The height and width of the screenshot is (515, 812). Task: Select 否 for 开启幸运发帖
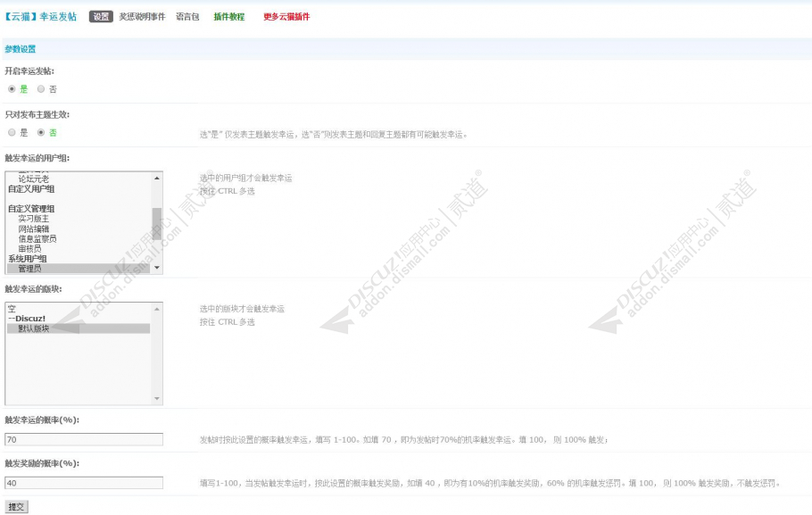click(x=41, y=89)
